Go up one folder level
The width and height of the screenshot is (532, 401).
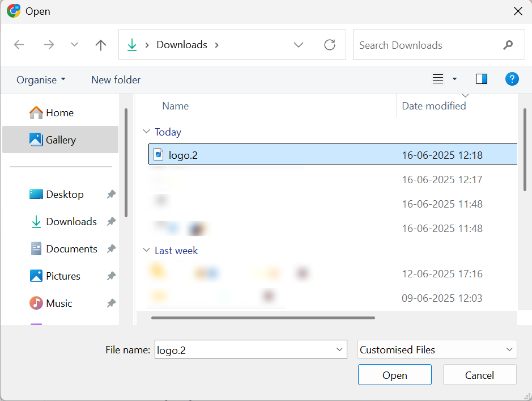pos(101,45)
